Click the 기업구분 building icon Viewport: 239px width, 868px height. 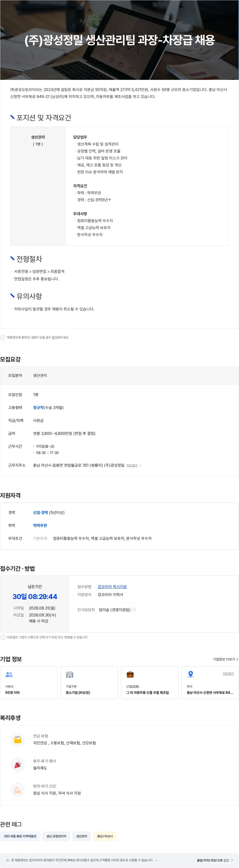[x=69, y=674]
